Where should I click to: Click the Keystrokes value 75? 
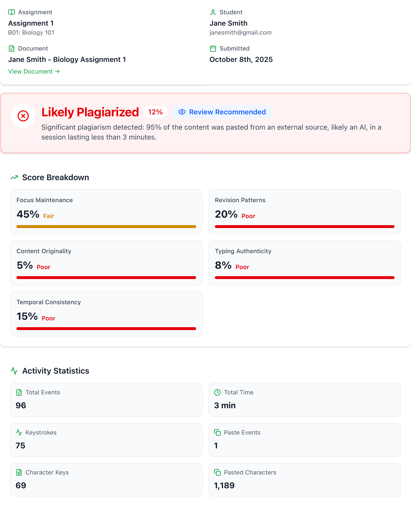[x=21, y=445]
